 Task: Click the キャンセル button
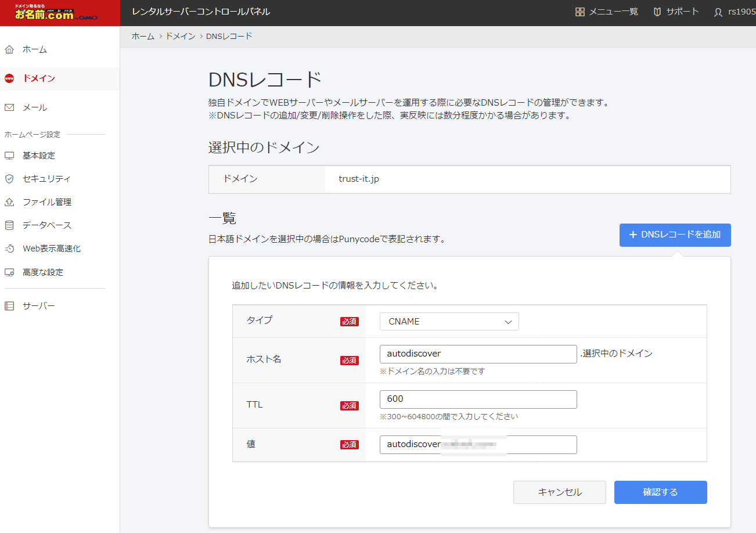tap(560, 492)
